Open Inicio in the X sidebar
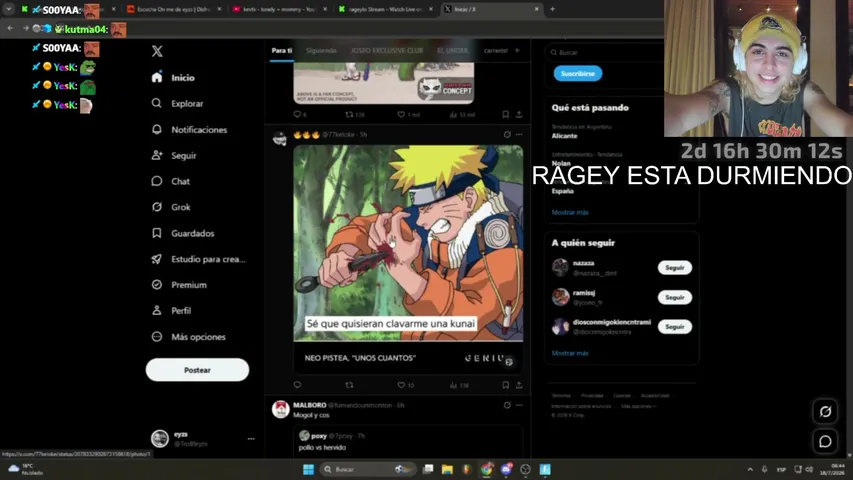This screenshot has width=853, height=480. point(173,78)
